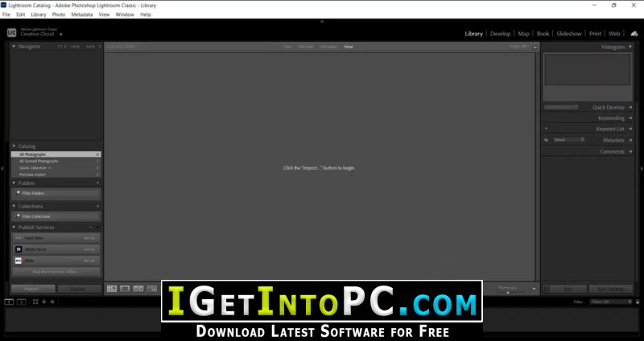
Task: Open toolbar content dropdown arrow
Action: pyautogui.click(x=534, y=289)
